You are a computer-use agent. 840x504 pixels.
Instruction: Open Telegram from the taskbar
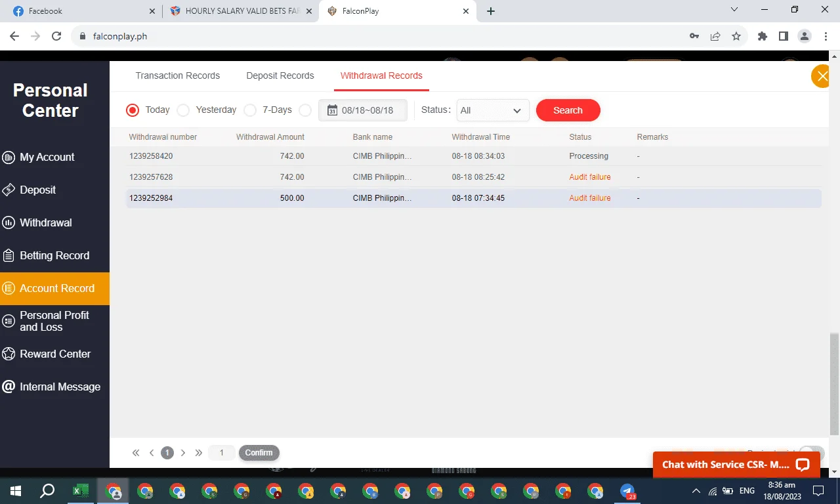click(x=628, y=491)
